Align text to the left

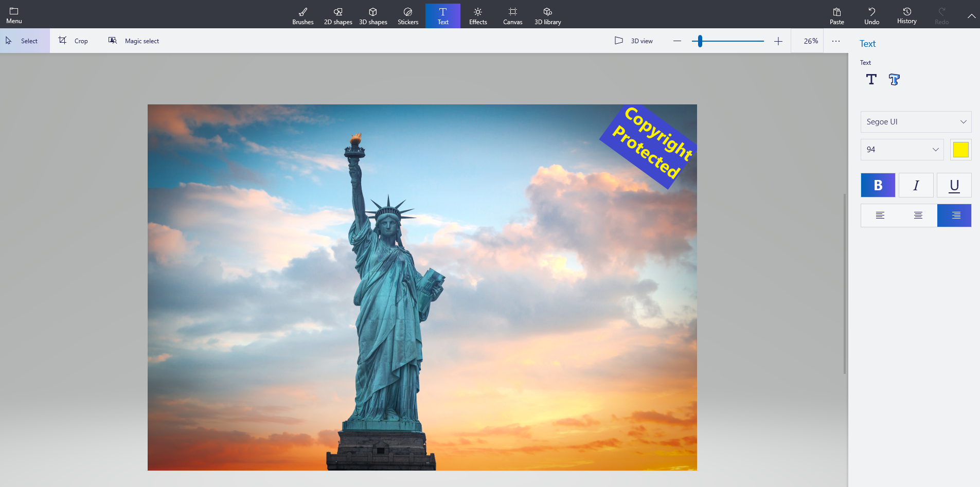(x=880, y=215)
